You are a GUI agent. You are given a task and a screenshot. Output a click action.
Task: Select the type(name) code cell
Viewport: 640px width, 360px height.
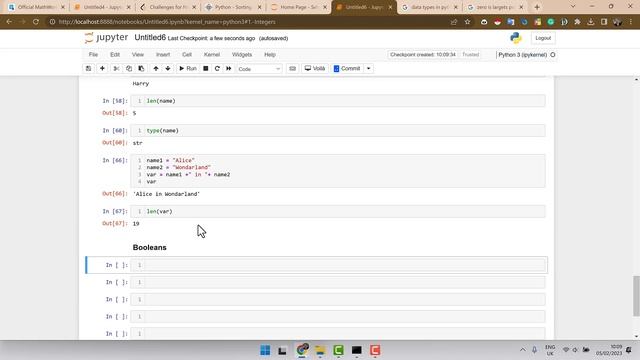pos(338,131)
